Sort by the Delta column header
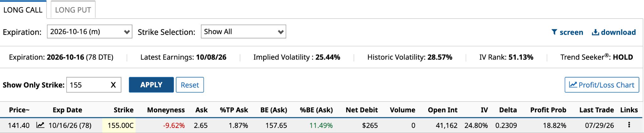Image resolution: width=644 pixels, height=133 pixels. pyautogui.click(x=508, y=110)
